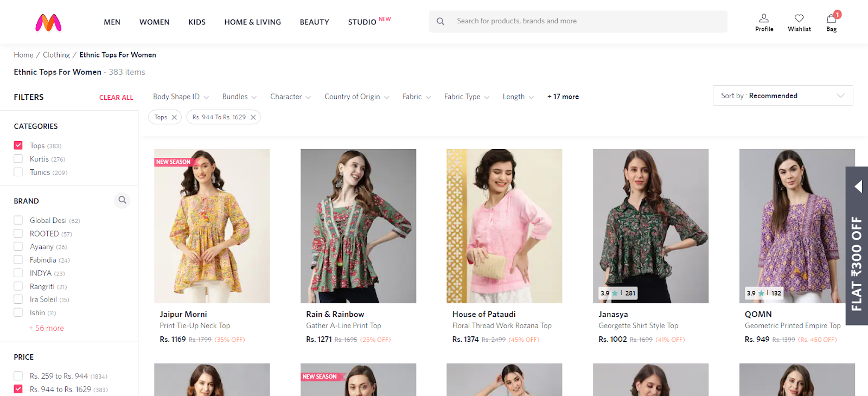This screenshot has height=396, width=868.
Task: Expand the Fabric filter dropdown
Action: click(x=417, y=97)
